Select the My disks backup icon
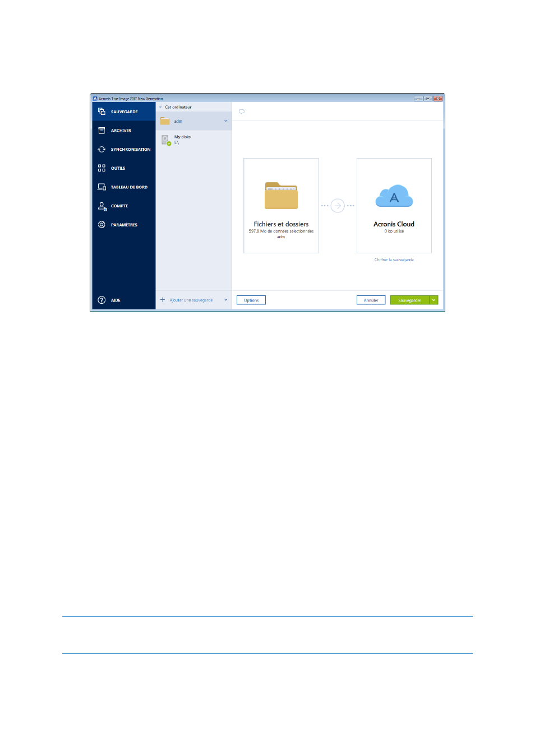535x756 pixels. 166,140
